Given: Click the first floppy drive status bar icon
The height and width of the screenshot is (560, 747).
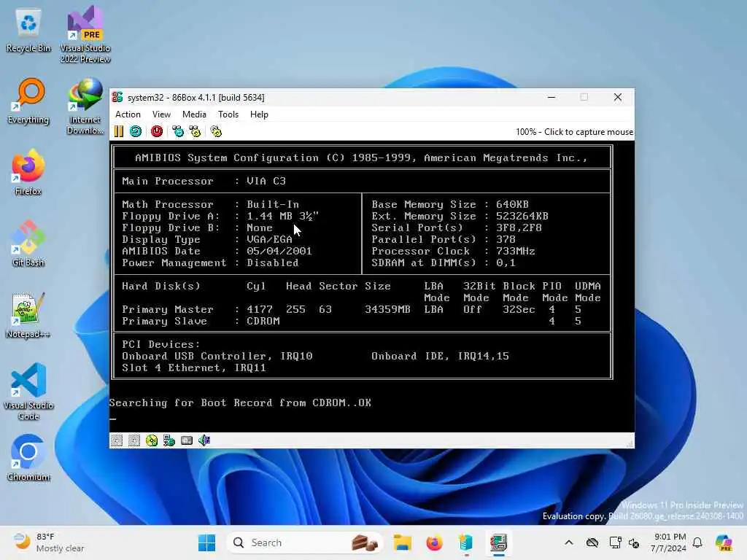Looking at the screenshot, I should click(117, 440).
